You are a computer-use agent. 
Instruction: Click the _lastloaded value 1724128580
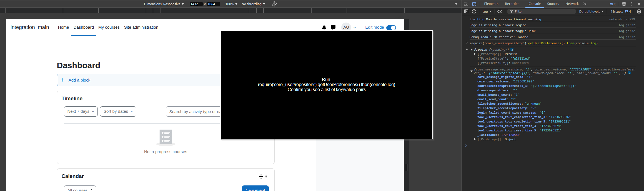510,135
